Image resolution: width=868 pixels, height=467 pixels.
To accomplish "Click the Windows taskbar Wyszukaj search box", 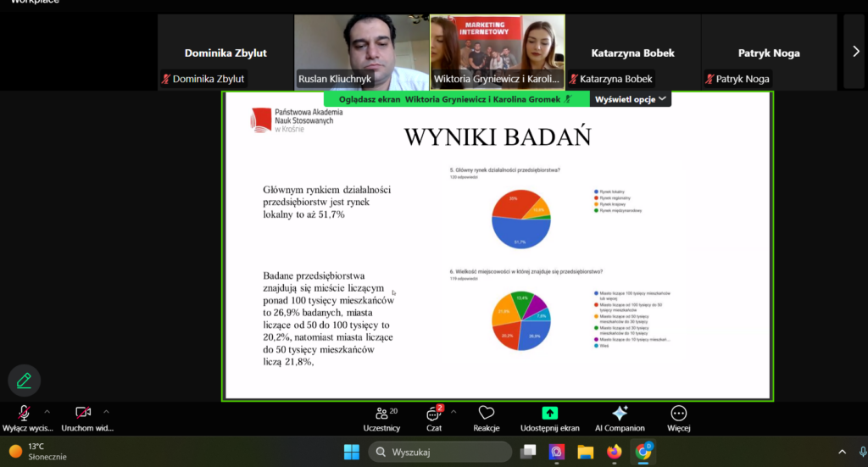I will tap(441, 453).
